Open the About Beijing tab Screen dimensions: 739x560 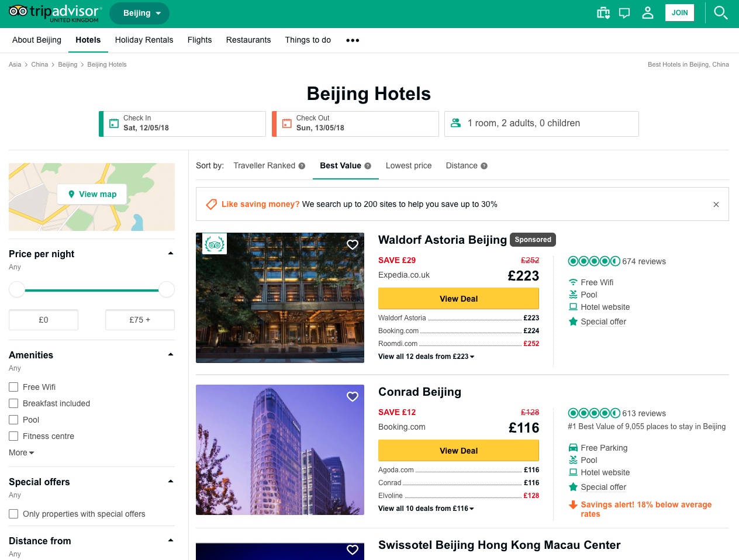(37, 40)
